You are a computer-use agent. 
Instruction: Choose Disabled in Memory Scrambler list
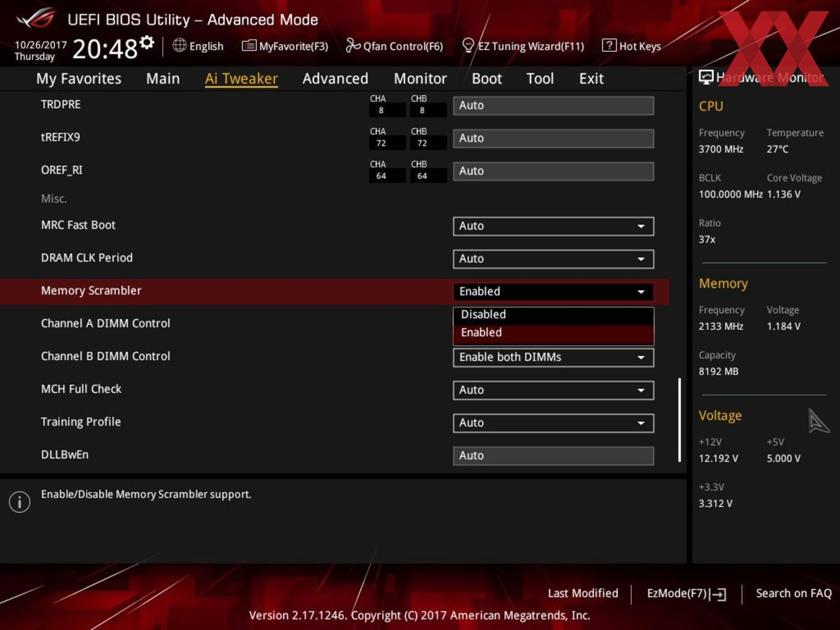point(553,314)
